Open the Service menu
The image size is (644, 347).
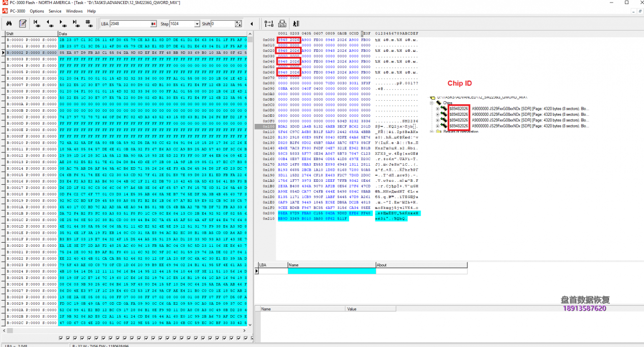click(55, 11)
